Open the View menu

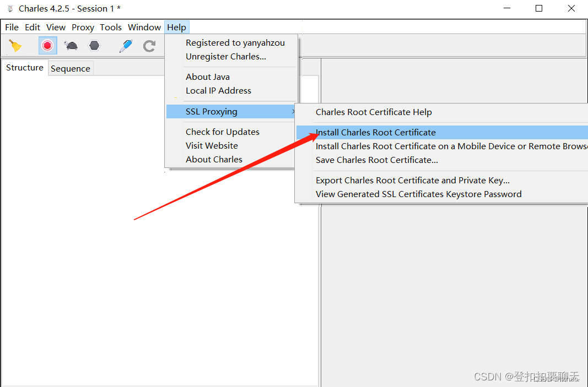coord(56,28)
